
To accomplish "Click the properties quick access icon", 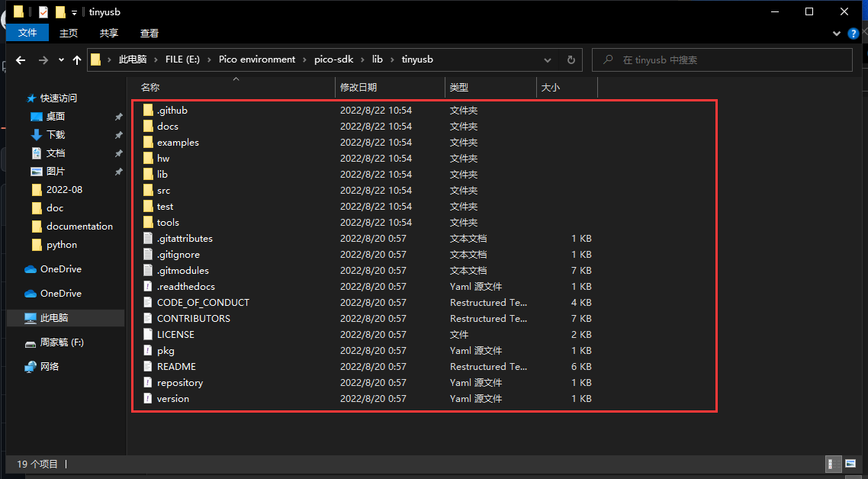I will [43, 11].
